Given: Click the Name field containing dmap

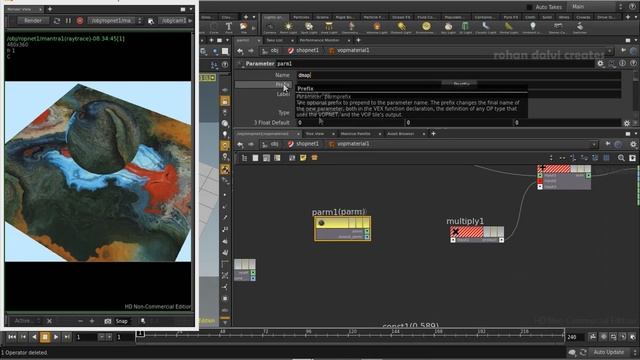Looking at the screenshot, I should pyautogui.click(x=458, y=75).
